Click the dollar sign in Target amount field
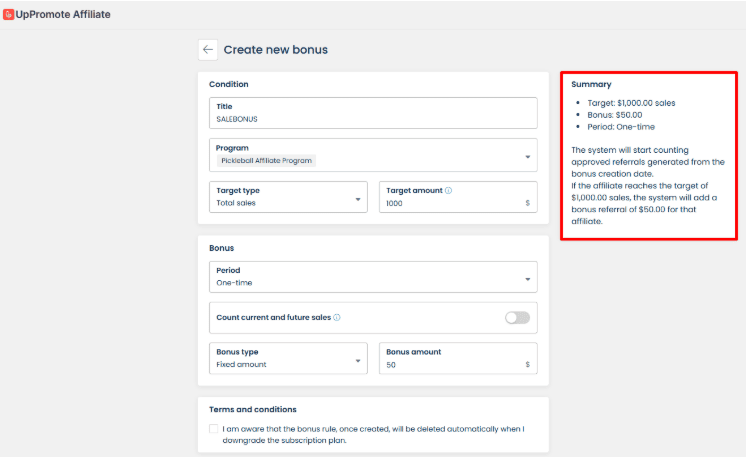 coord(527,203)
